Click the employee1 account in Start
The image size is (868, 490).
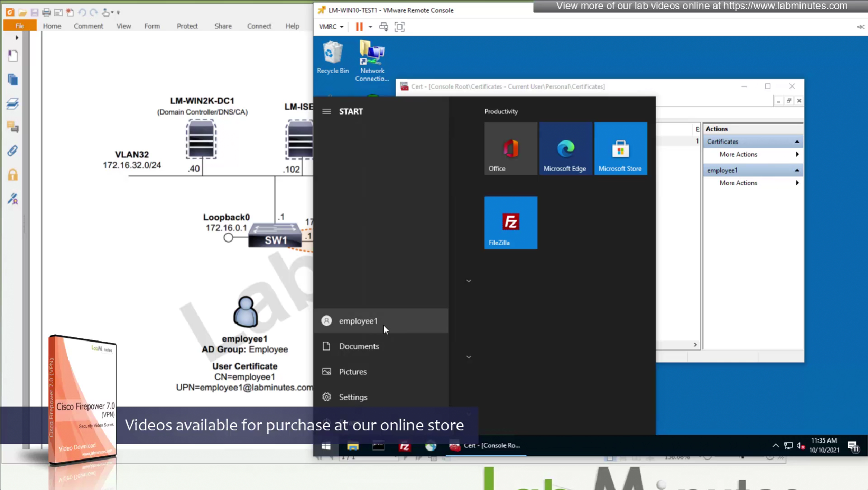[x=358, y=321]
